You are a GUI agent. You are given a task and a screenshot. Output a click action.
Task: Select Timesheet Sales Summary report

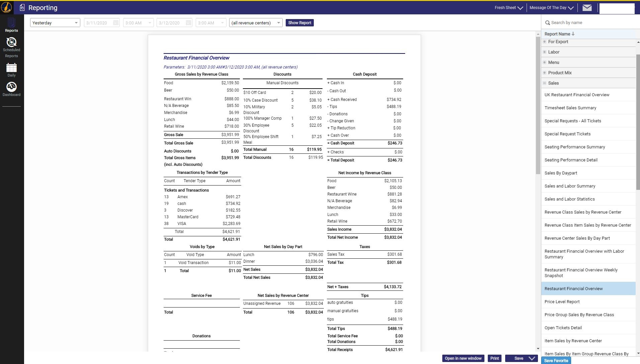(x=588, y=108)
